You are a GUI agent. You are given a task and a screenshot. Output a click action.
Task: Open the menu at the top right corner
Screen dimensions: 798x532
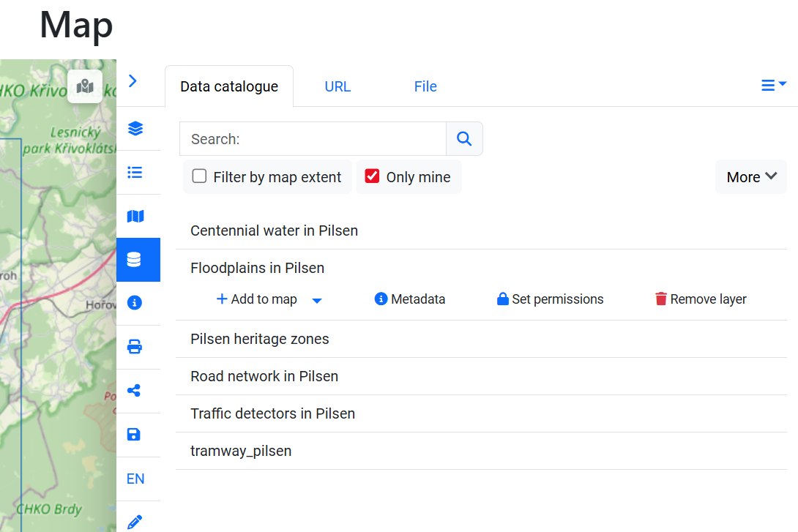point(773,85)
